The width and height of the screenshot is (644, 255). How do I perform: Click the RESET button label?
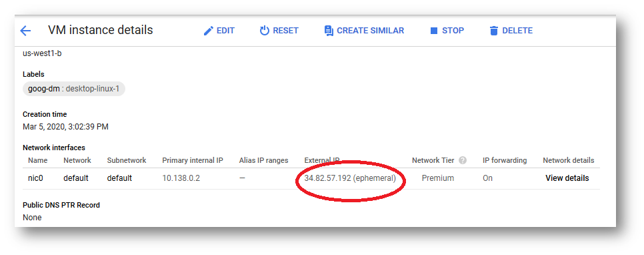click(x=285, y=31)
